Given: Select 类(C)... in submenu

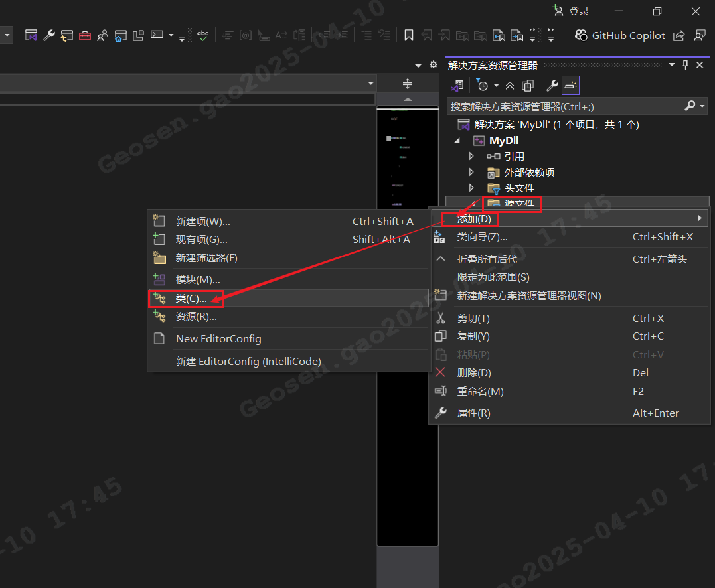Looking at the screenshot, I should 289,299.
